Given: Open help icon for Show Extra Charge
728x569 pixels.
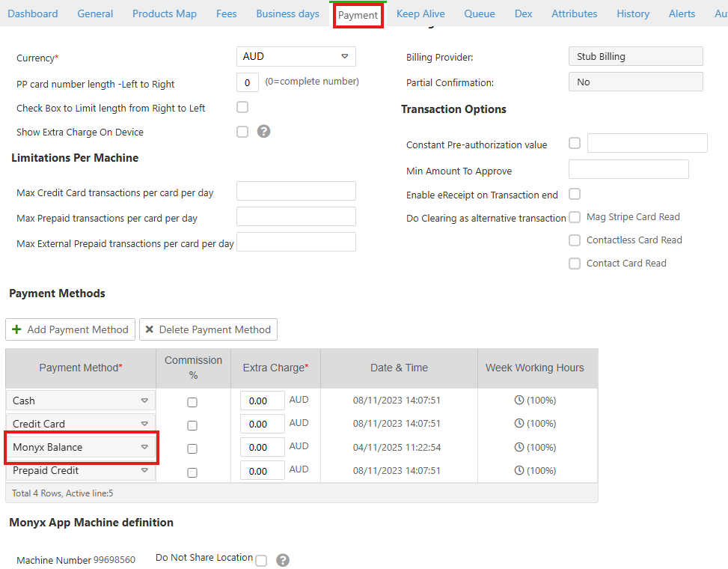Looking at the screenshot, I should (263, 132).
